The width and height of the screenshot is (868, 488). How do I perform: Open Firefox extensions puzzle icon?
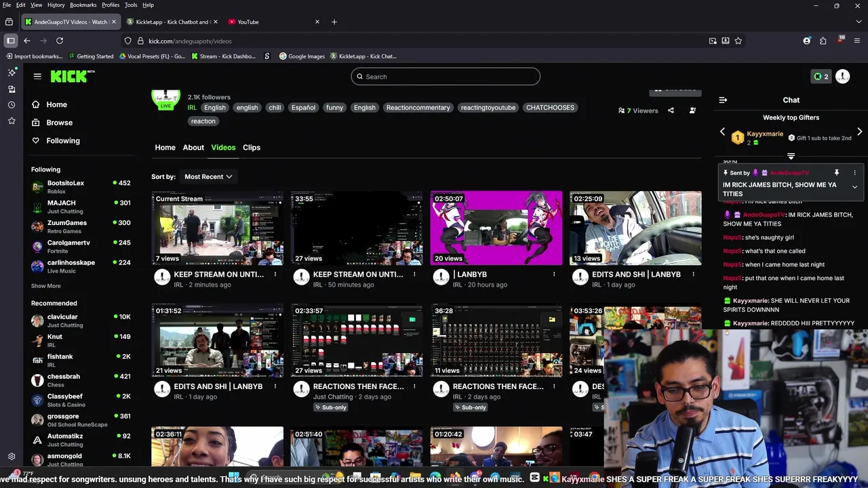823,41
